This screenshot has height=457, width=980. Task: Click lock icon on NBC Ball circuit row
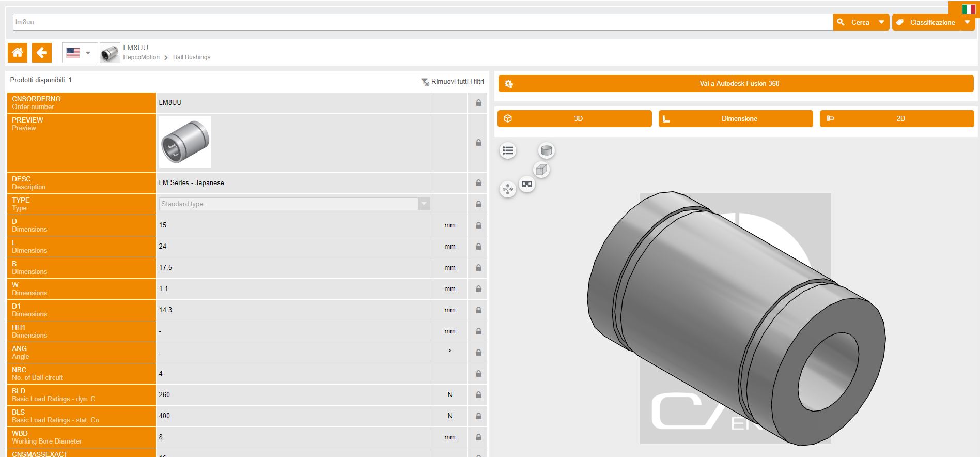click(x=478, y=374)
